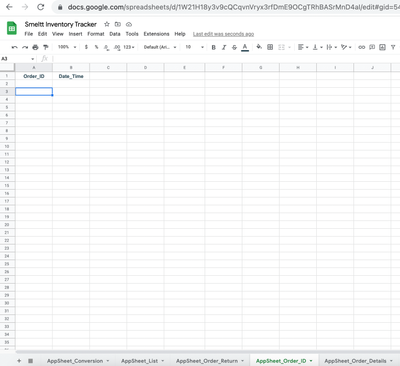Click the document title Smeltt Inventory Tracker
Image resolution: width=400 pixels, height=366 pixels.
61,24
